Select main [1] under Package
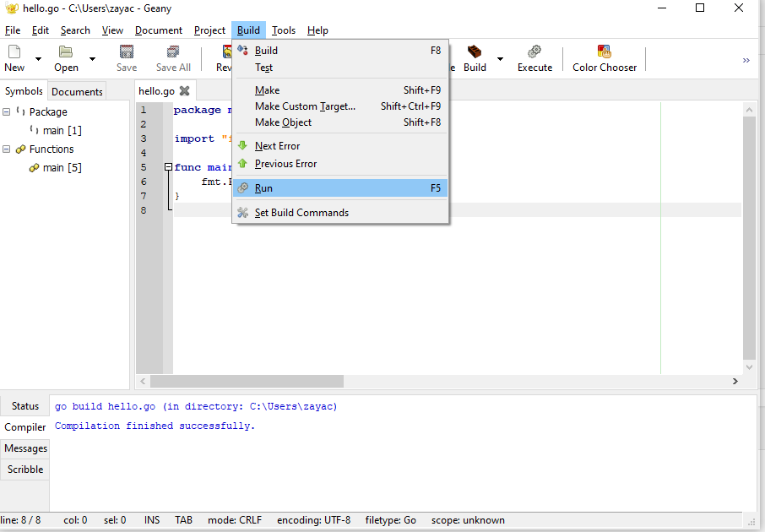This screenshot has width=765, height=532. point(62,130)
